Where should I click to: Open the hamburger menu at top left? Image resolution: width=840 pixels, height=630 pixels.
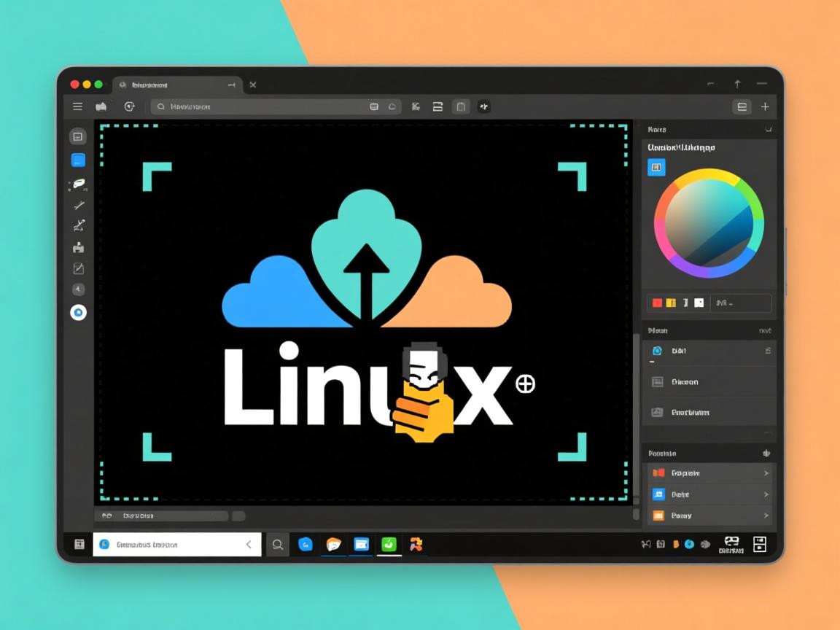pos(77,106)
